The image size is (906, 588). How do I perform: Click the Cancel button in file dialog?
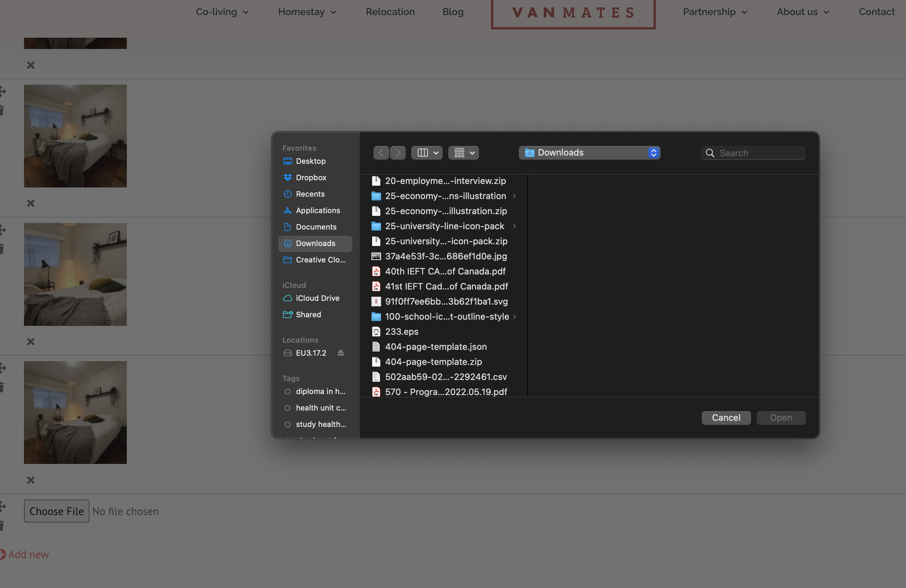point(726,417)
